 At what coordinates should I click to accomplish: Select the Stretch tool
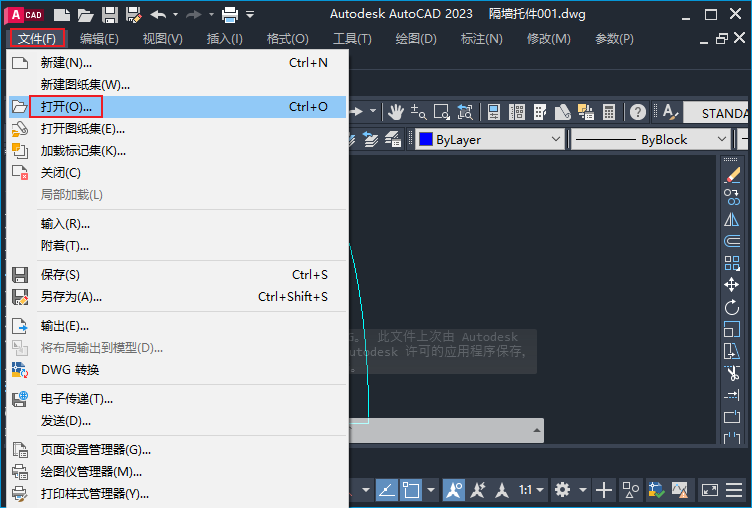(732, 351)
